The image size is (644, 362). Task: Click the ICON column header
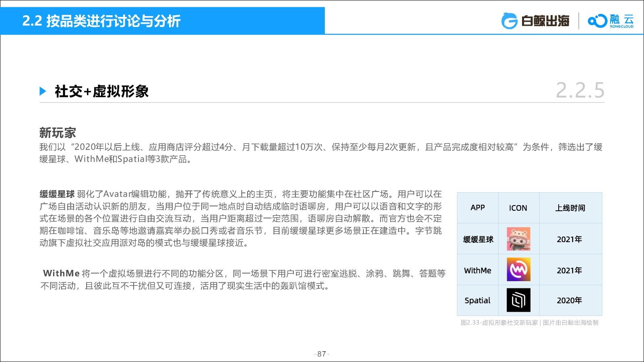click(x=518, y=208)
